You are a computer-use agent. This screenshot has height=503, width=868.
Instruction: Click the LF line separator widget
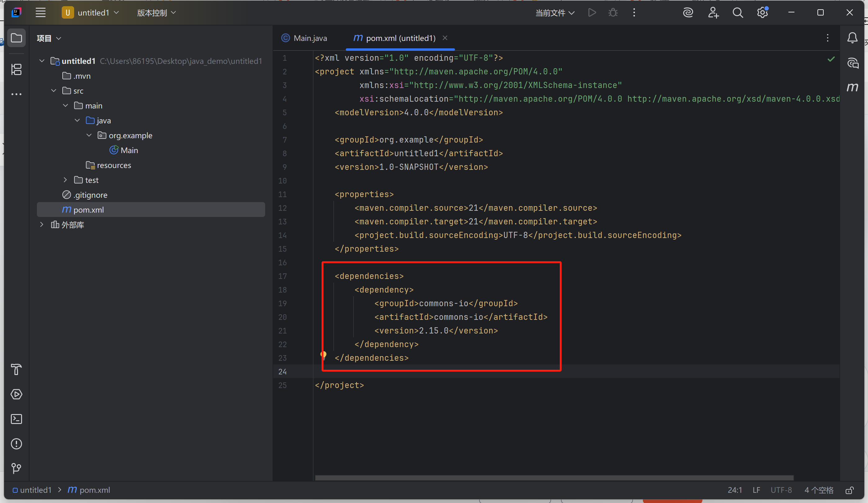756,490
